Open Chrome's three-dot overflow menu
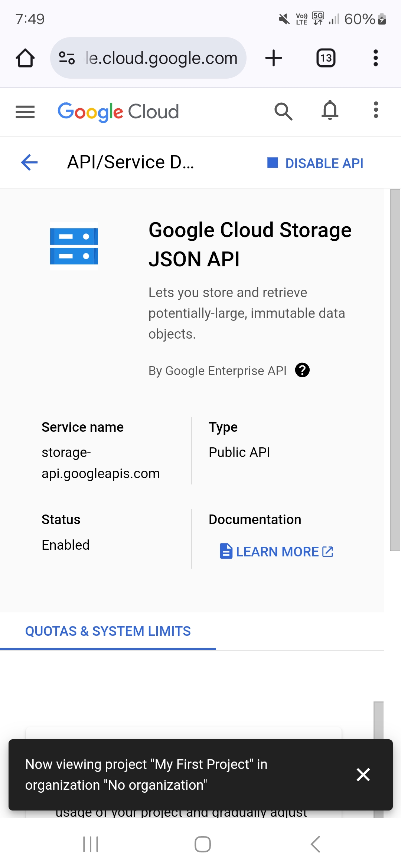This screenshot has width=401, height=868. point(375,58)
